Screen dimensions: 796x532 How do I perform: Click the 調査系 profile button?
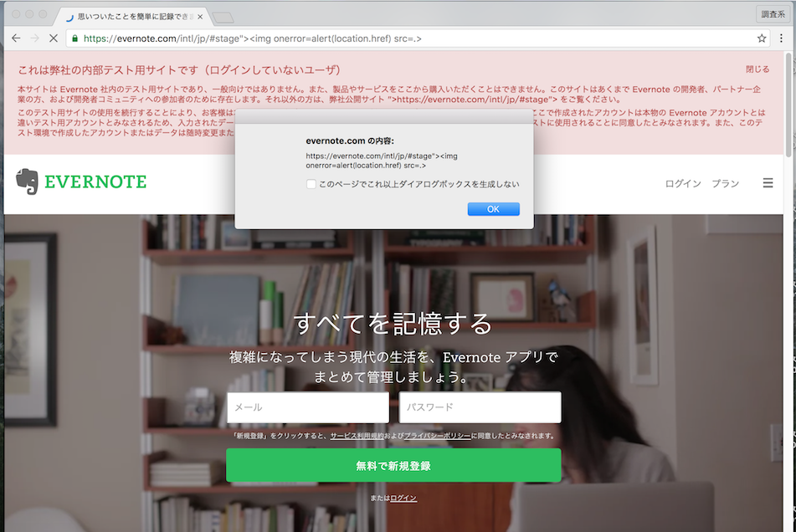773,14
